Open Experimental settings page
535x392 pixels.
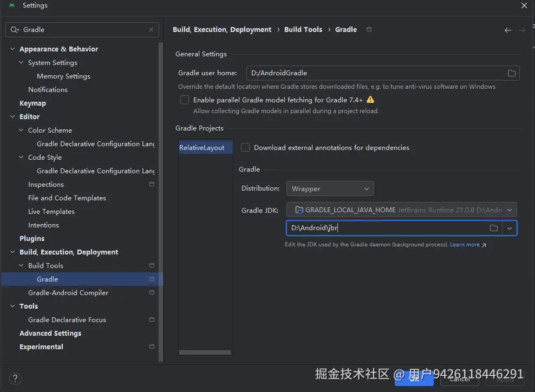pyautogui.click(x=41, y=347)
